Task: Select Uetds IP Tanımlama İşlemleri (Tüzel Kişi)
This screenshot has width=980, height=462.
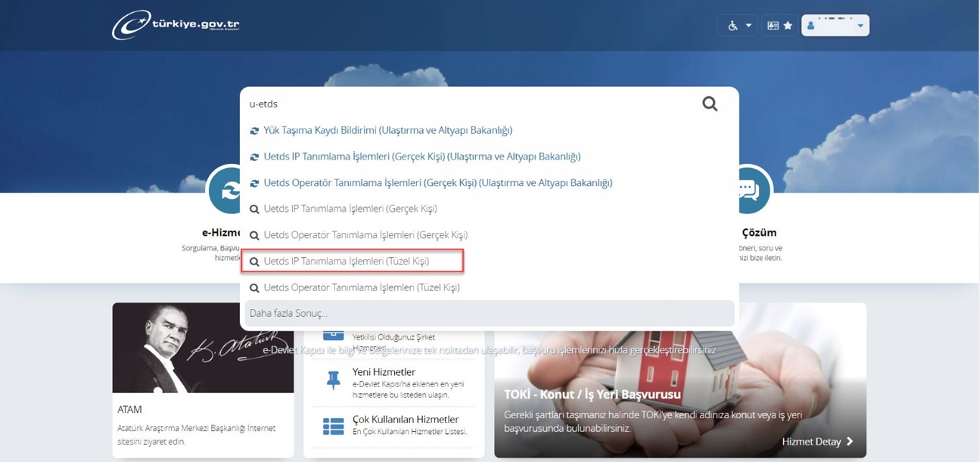Action: coord(346,262)
